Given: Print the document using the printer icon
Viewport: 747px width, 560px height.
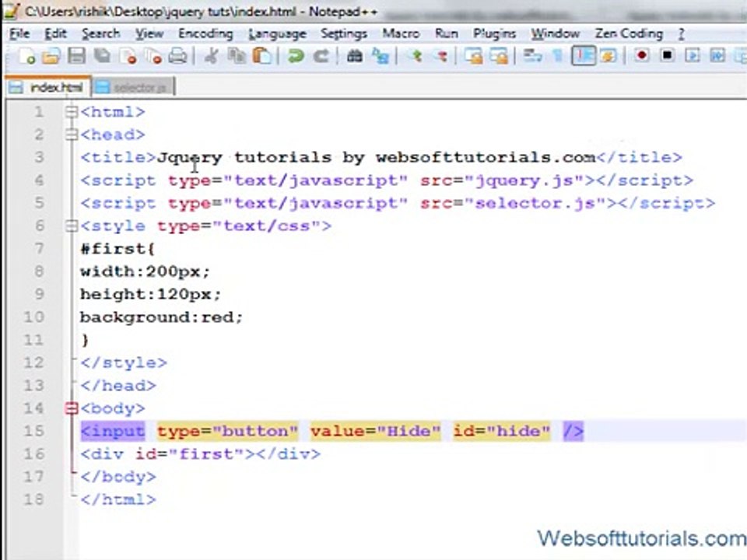Looking at the screenshot, I should tap(177, 57).
